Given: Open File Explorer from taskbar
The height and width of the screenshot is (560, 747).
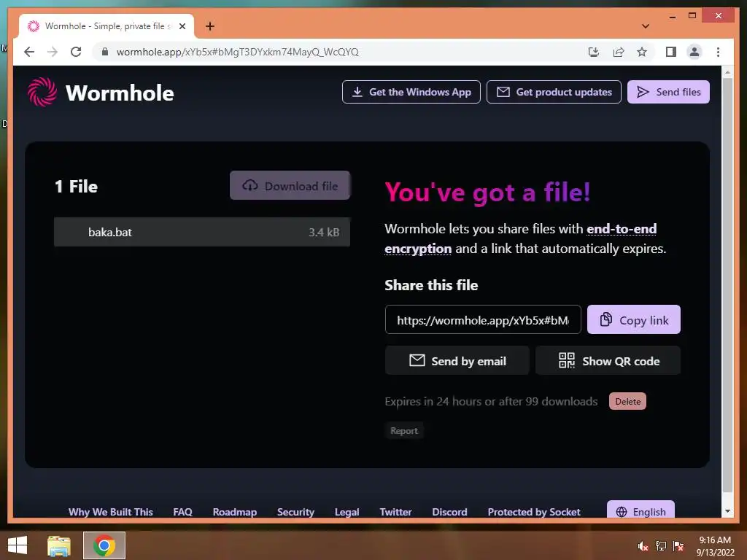Looking at the screenshot, I should click(x=58, y=545).
